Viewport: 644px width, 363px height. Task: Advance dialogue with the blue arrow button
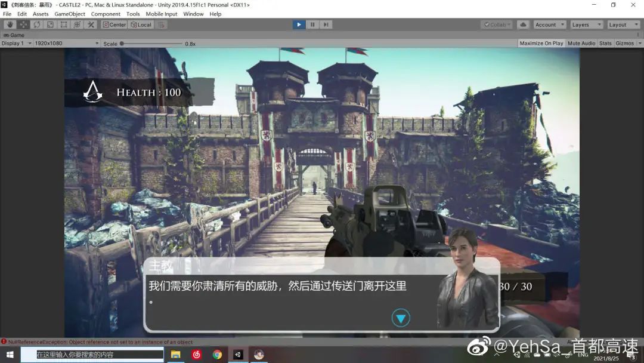tap(401, 318)
